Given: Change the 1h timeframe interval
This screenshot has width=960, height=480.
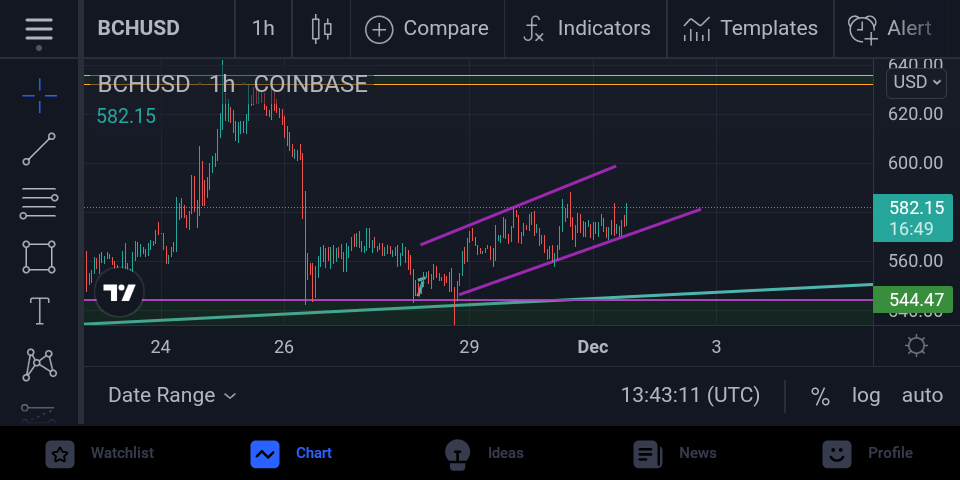Looking at the screenshot, I should 263,29.
